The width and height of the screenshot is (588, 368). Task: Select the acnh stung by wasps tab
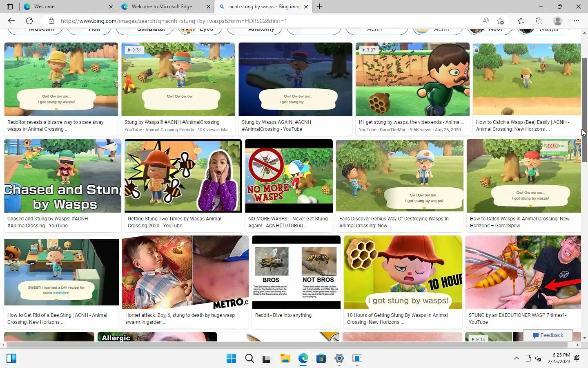(x=263, y=7)
